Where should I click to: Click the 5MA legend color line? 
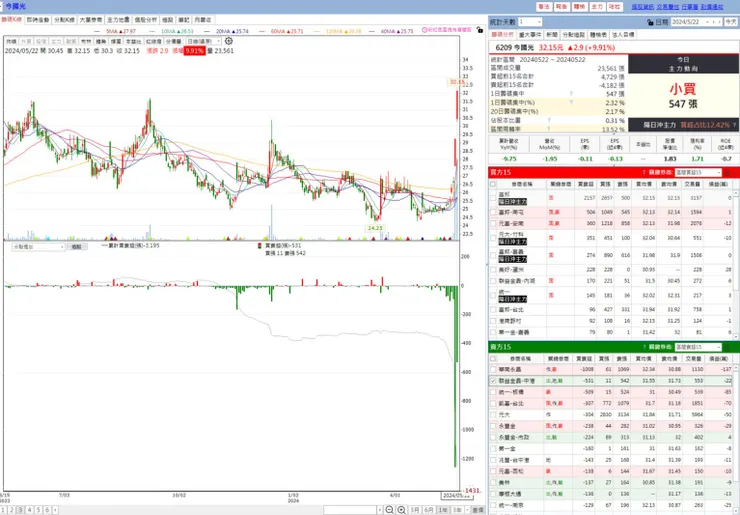(99, 31)
